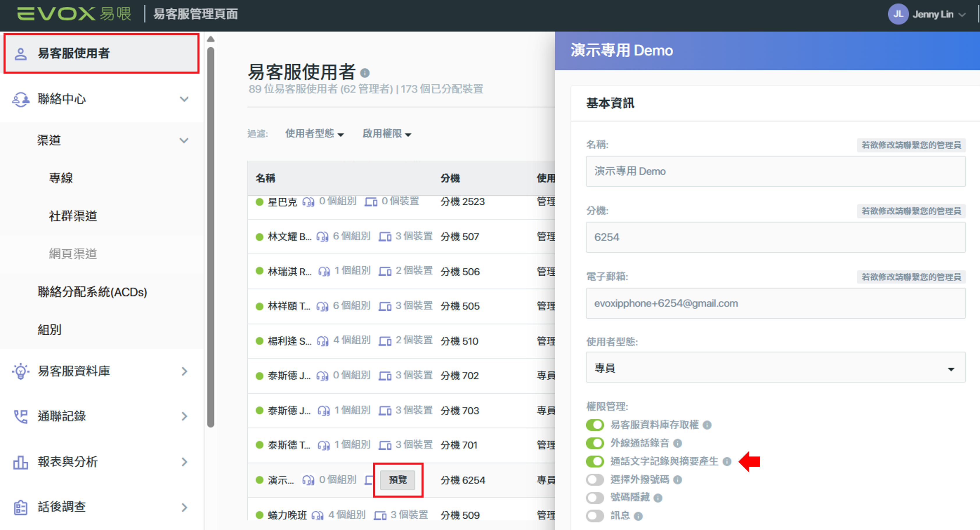Enable 訊息 switch
The image size is (980, 530).
(x=595, y=515)
